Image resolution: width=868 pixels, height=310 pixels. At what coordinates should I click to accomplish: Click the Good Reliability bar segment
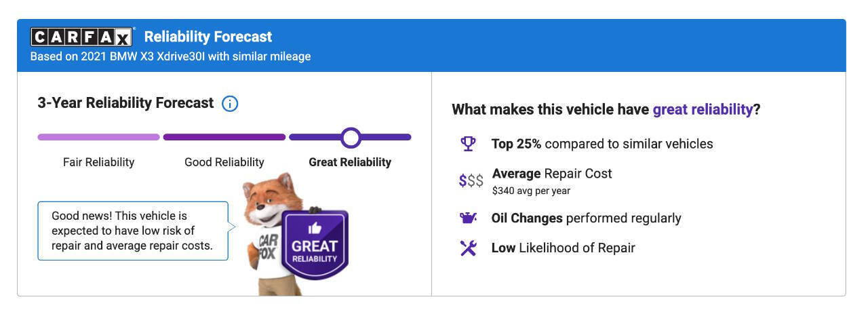click(x=224, y=137)
